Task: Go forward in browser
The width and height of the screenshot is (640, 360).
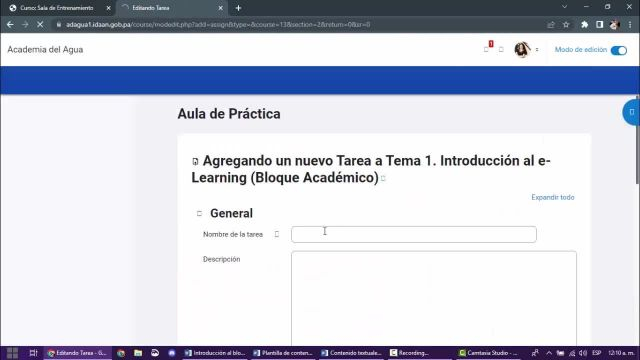Action: (25, 24)
